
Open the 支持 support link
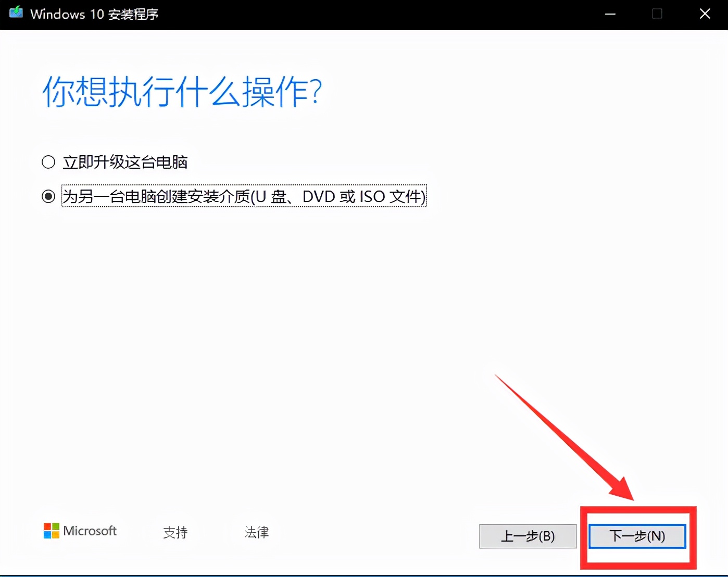pyautogui.click(x=175, y=532)
